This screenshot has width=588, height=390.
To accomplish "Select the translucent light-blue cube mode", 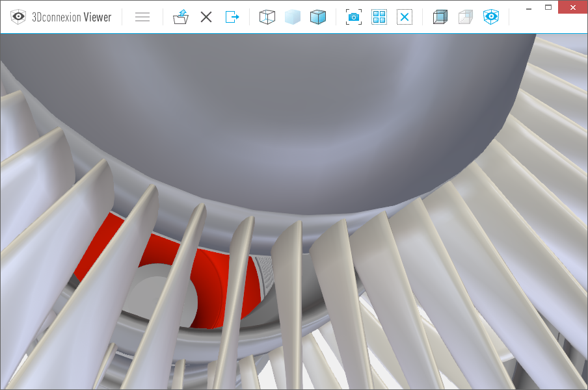I will tap(293, 17).
